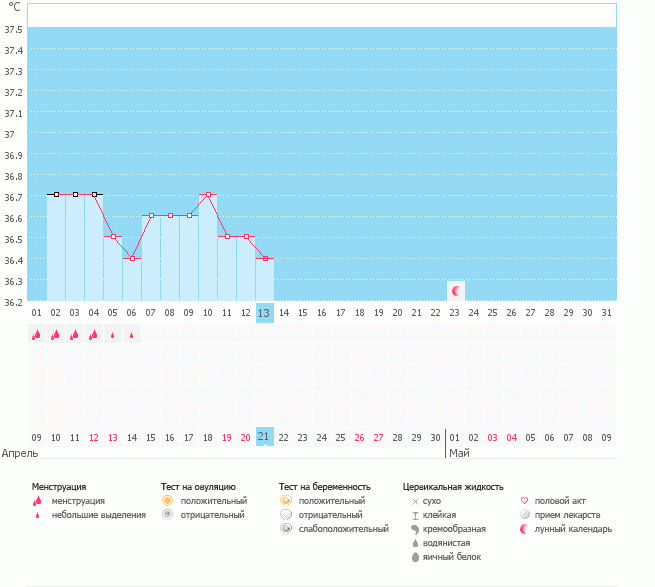Click the negative ovulation test legend icon
This screenshot has height=587, width=655.
pyautogui.click(x=168, y=514)
